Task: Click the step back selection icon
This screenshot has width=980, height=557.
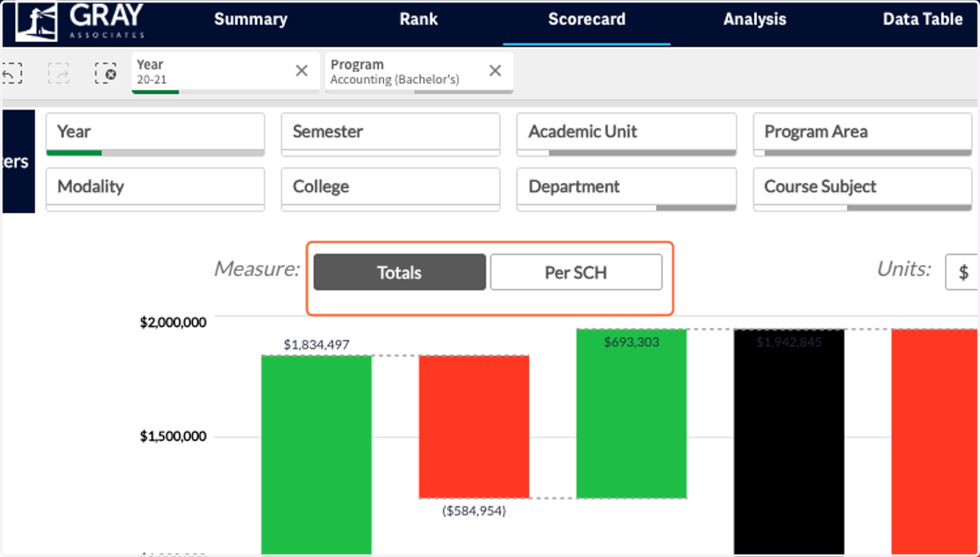Action: pyautogui.click(x=11, y=73)
